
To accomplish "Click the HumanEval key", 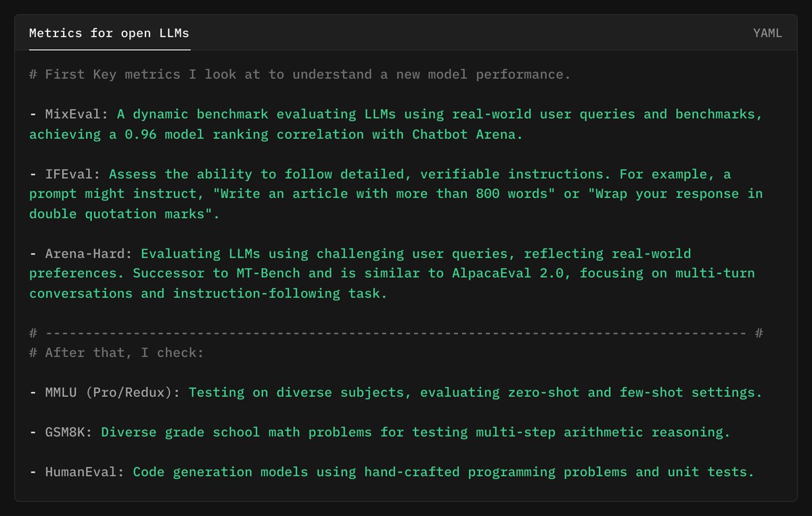I will point(81,471).
